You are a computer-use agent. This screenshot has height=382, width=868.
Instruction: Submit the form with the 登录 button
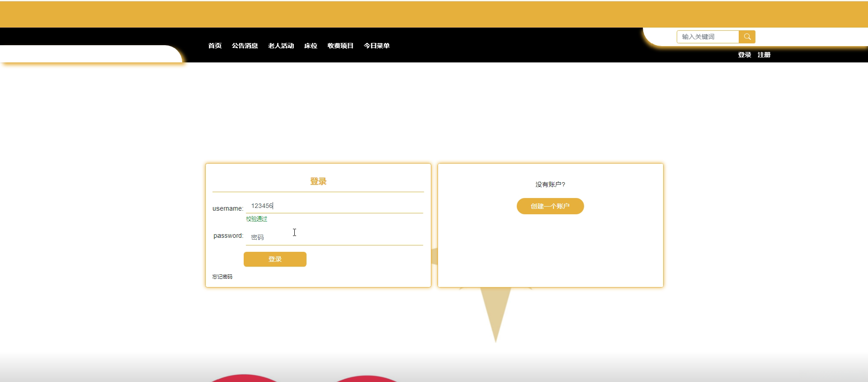coord(275,259)
